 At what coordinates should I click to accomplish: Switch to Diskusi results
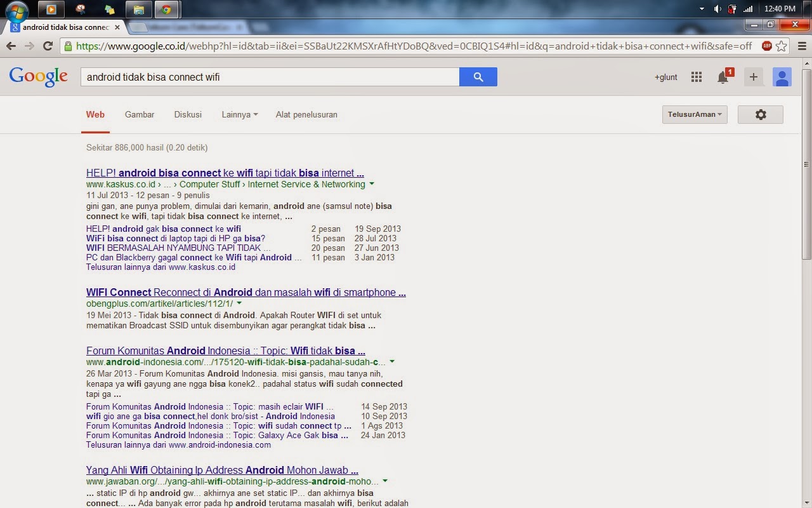188,114
